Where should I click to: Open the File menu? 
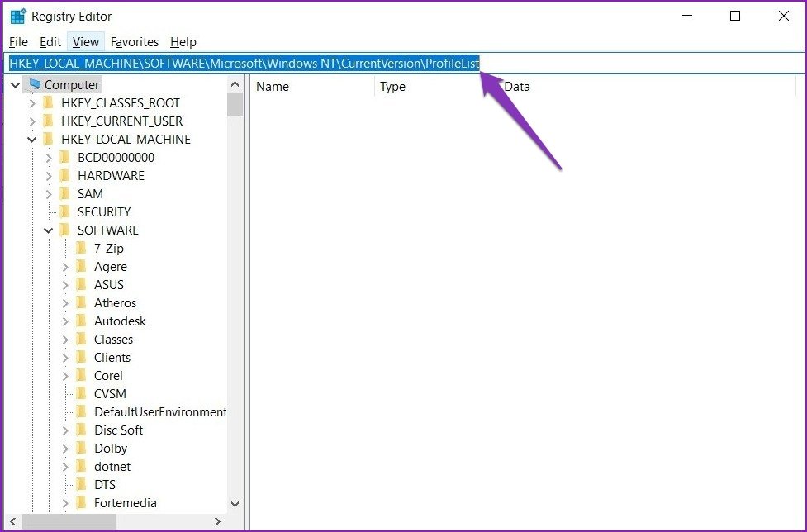pos(18,42)
